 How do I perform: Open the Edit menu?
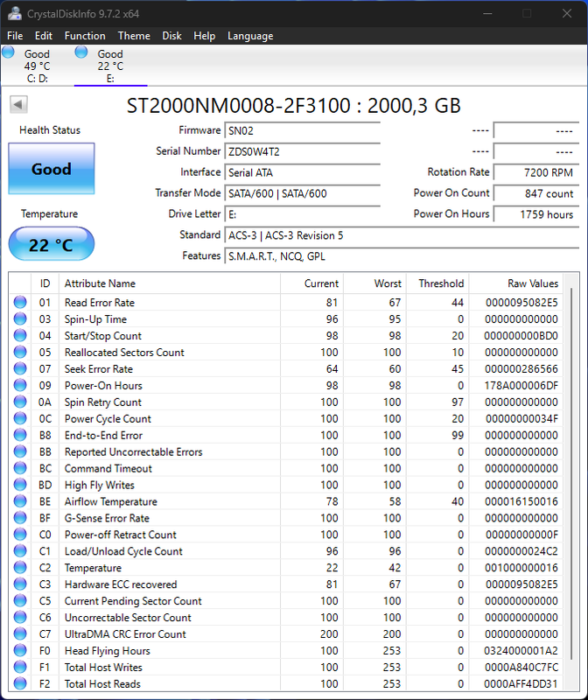43,36
